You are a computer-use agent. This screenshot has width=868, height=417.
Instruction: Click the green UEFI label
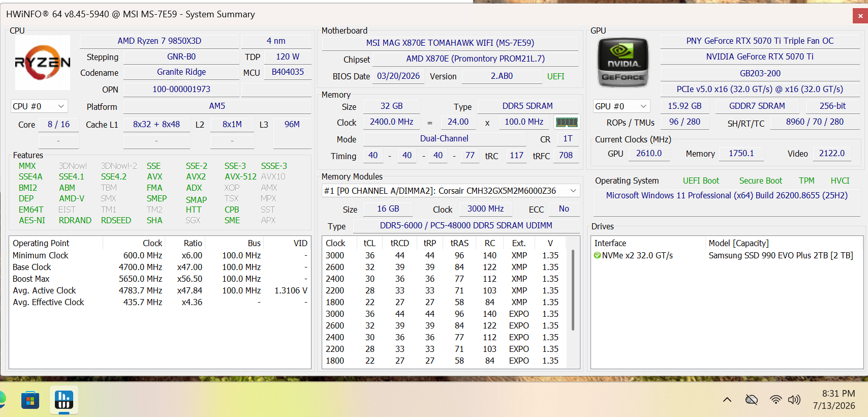556,77
